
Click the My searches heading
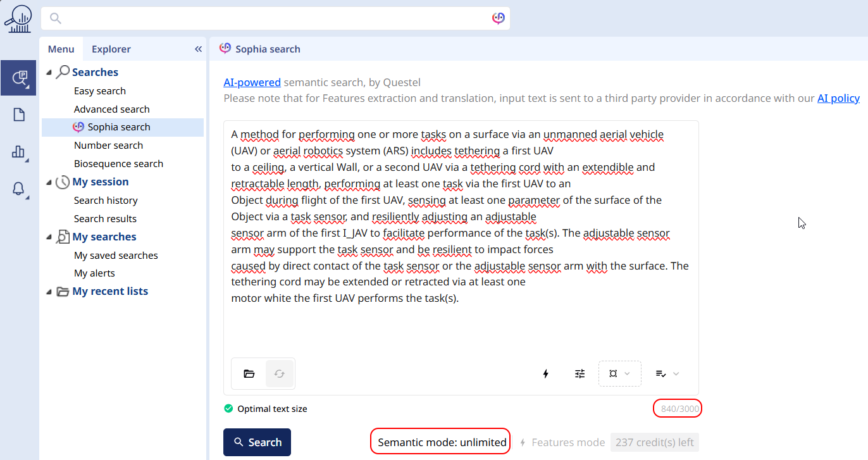pyautogui.click(x=104, y=237)
